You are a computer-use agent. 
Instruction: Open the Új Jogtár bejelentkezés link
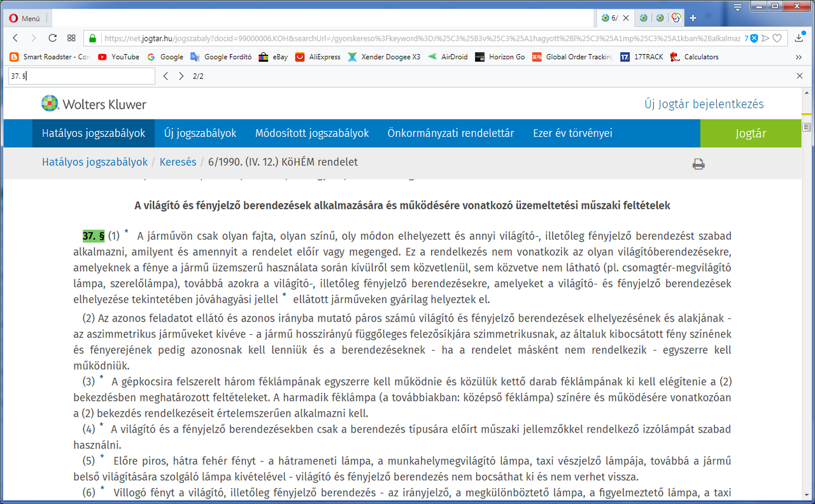(704, 104)
